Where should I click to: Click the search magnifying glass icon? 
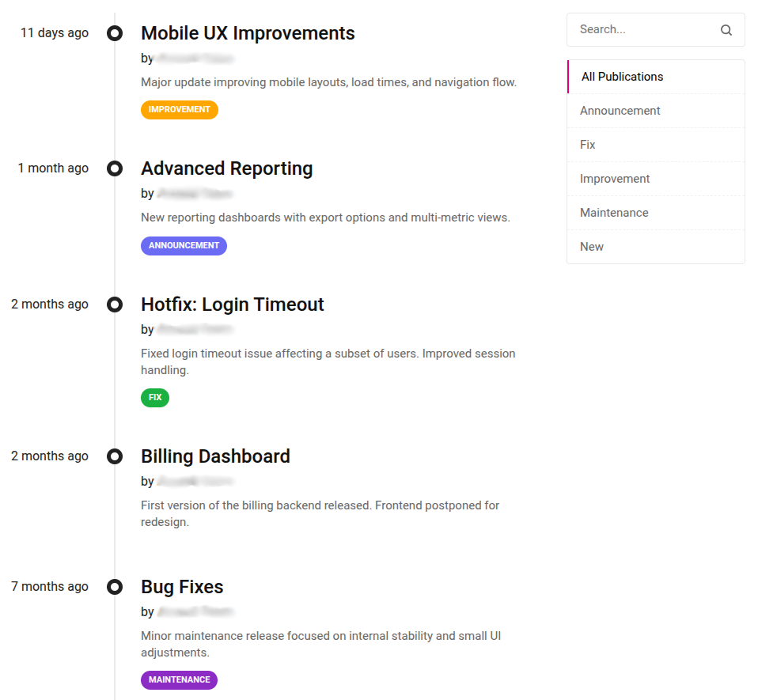pyautogui.click(x=726, y=29)
